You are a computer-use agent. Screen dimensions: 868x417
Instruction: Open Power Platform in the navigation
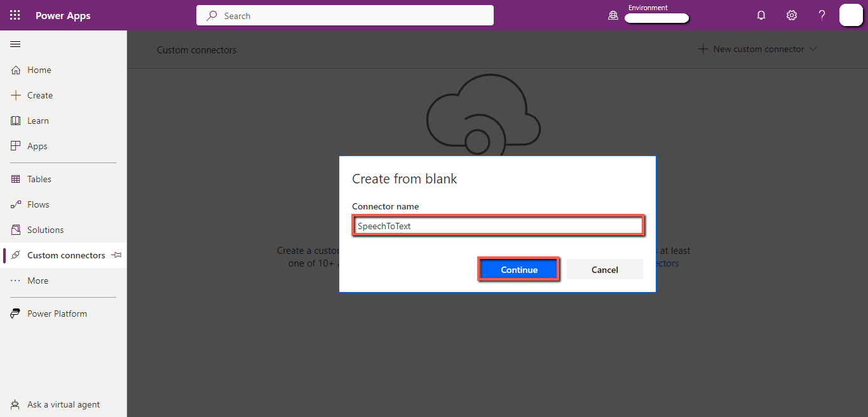57,314
